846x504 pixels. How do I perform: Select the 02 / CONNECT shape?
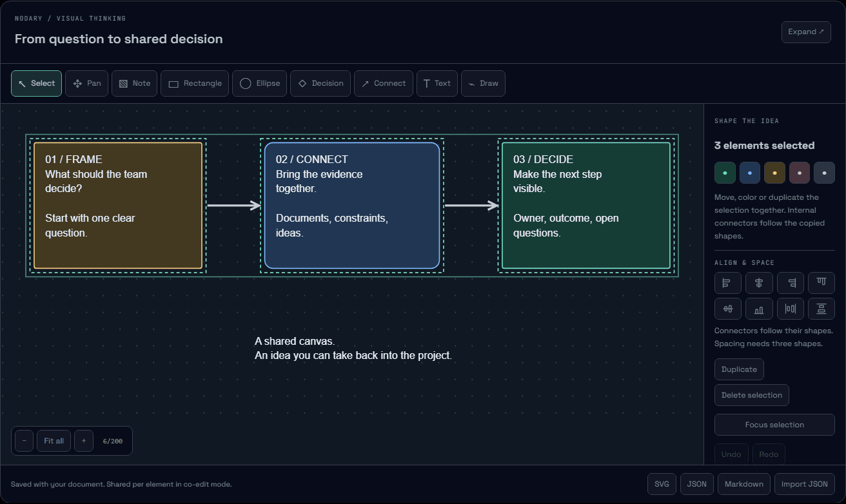pyautogui.click(x=352, y=206)
